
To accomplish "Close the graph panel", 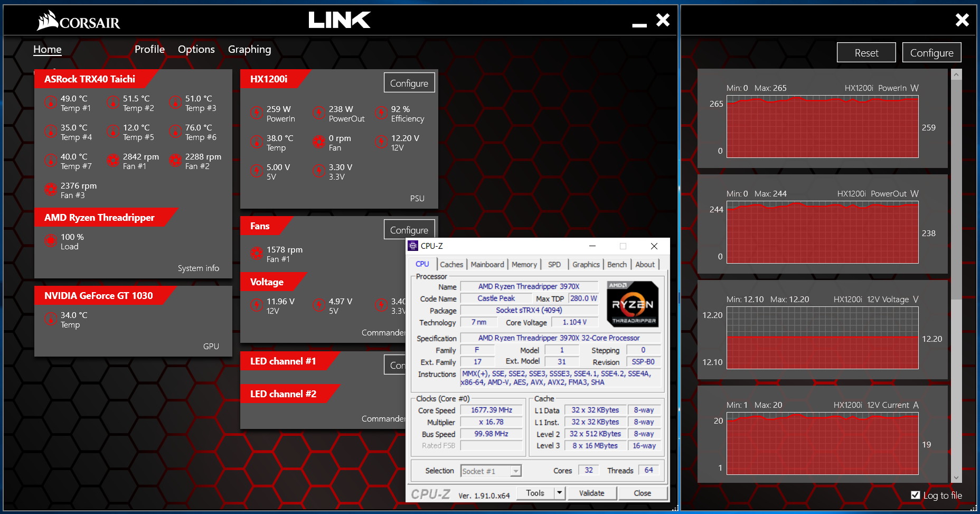I will pyautogui.click(x=962, y=20).
